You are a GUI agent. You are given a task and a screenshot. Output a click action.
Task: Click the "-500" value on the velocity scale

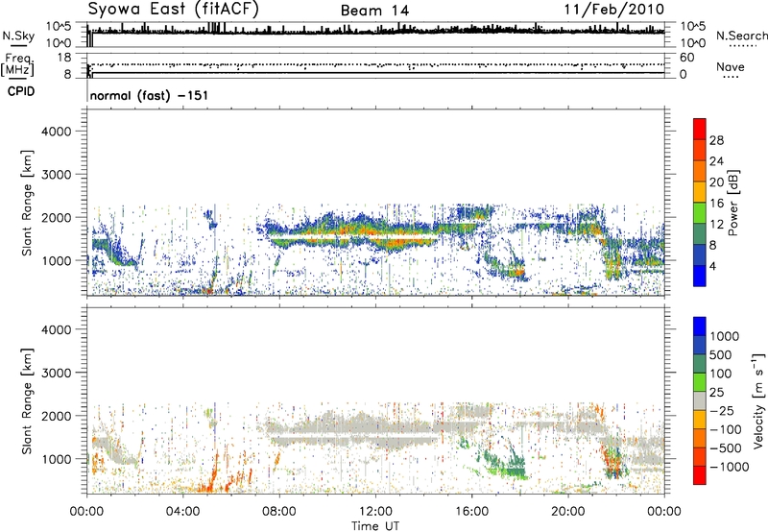click(x=726, y=448)
